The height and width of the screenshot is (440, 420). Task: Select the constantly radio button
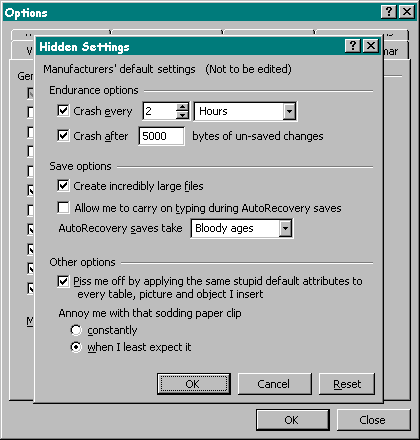[x=76, y=330]
